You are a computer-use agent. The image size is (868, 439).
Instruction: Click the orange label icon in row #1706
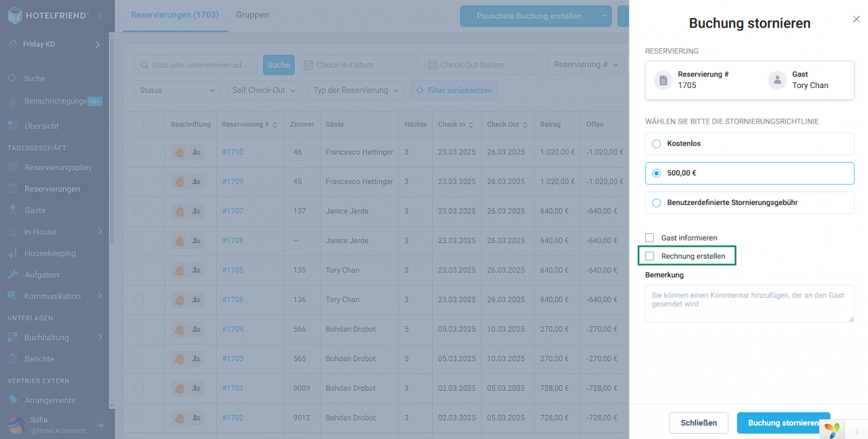pyautogui.click(x=179, y=300)
